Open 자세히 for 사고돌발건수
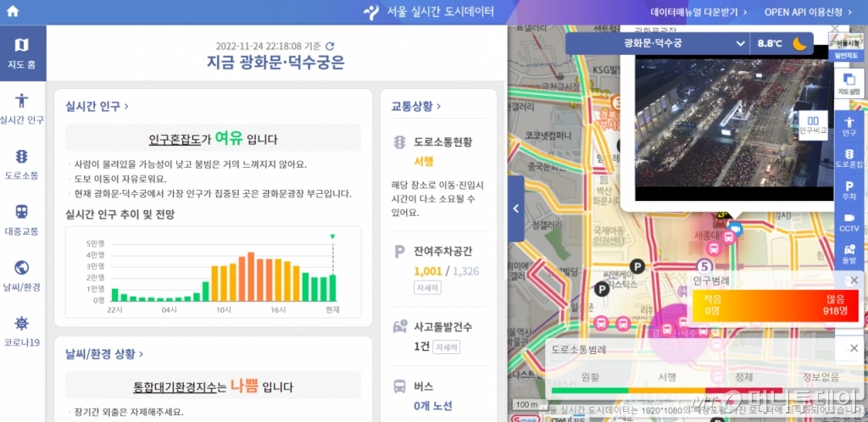The width and height of the screenshot is (868, 422). (x=446, y=347)
